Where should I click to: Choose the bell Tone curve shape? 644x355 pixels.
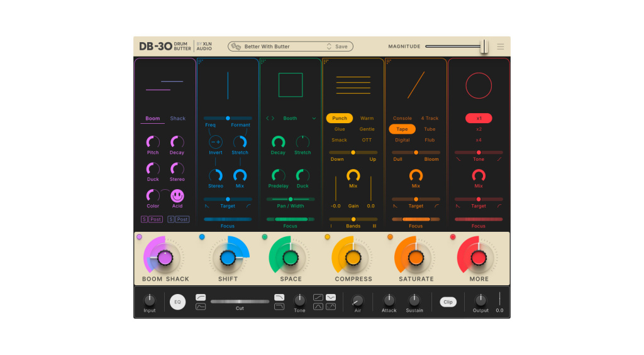click(x=318, y=307)
